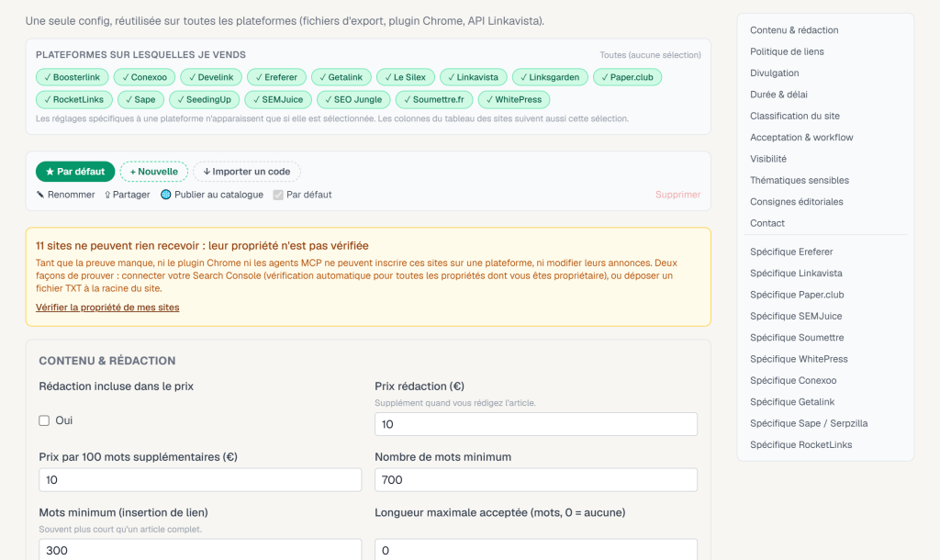This screenshot has width=940, height=560.
Task: Open Spécifique Getalink in sidebar
Action: [x=792, y=402]
